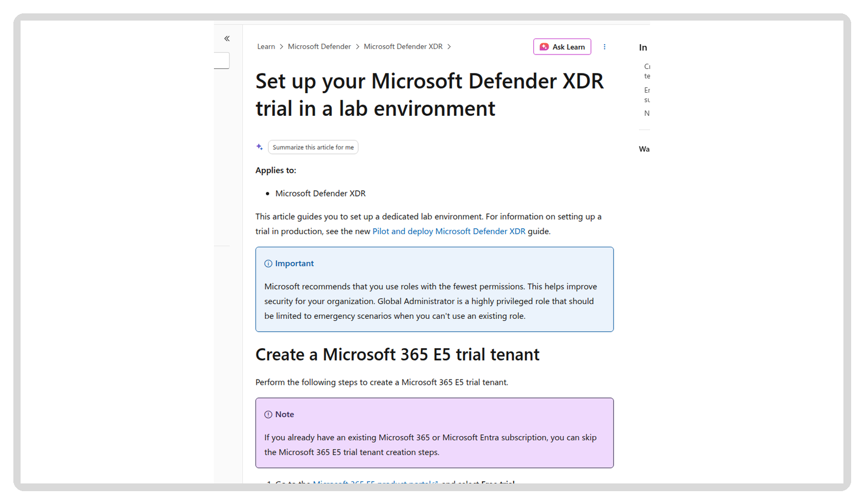
Task: Click Summarize this article for me
Action: tap(313, 147)
